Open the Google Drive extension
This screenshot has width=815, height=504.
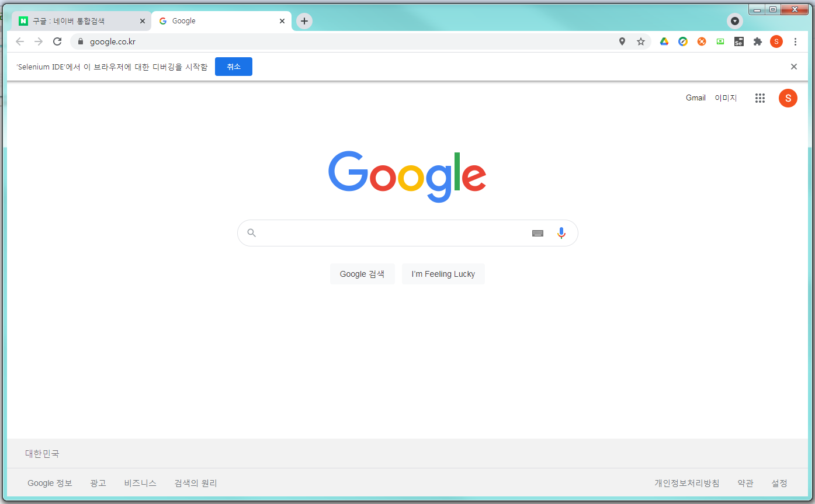point(664,41)
